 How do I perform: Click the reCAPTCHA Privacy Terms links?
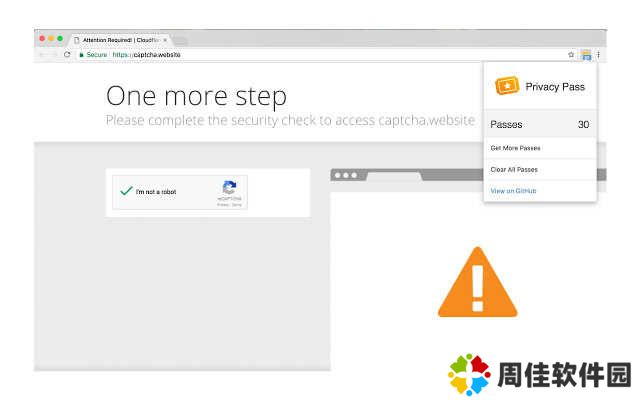coord(229,204)
